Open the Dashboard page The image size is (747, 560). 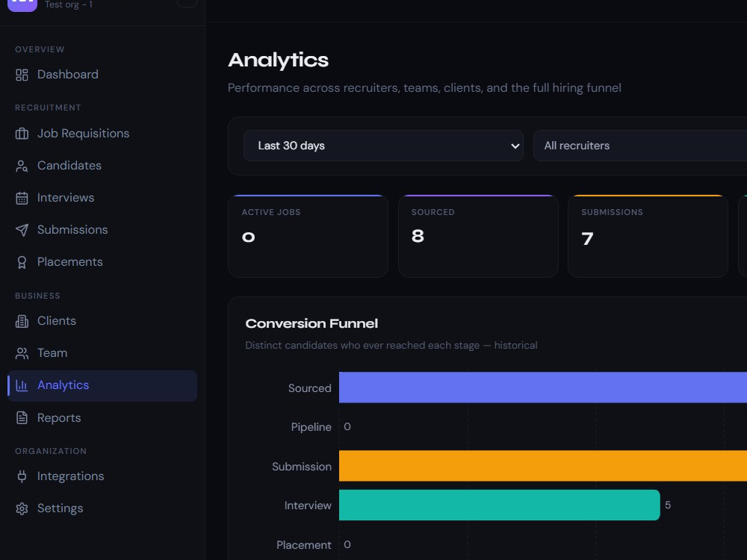pyautogui.click(x=102, y=75)
